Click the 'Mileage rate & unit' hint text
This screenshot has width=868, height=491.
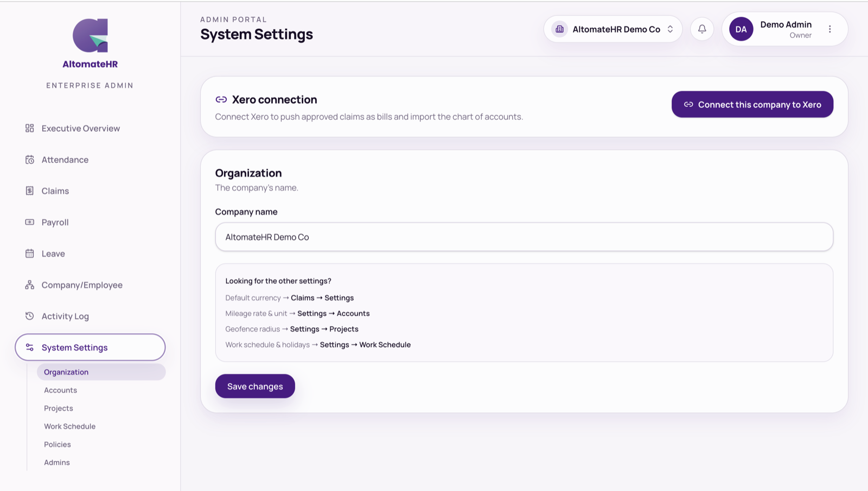point(256,314)
